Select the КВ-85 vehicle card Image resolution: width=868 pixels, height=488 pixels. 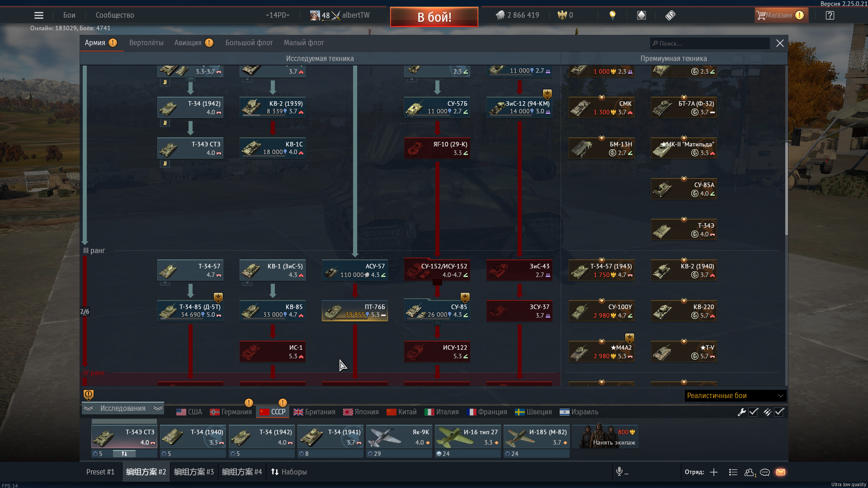pyautogui.click(x=273, y=310)
